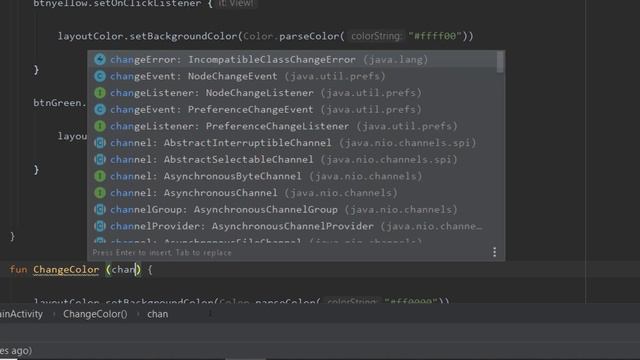Open MainActivity breadcrumb item

(21, 314)
